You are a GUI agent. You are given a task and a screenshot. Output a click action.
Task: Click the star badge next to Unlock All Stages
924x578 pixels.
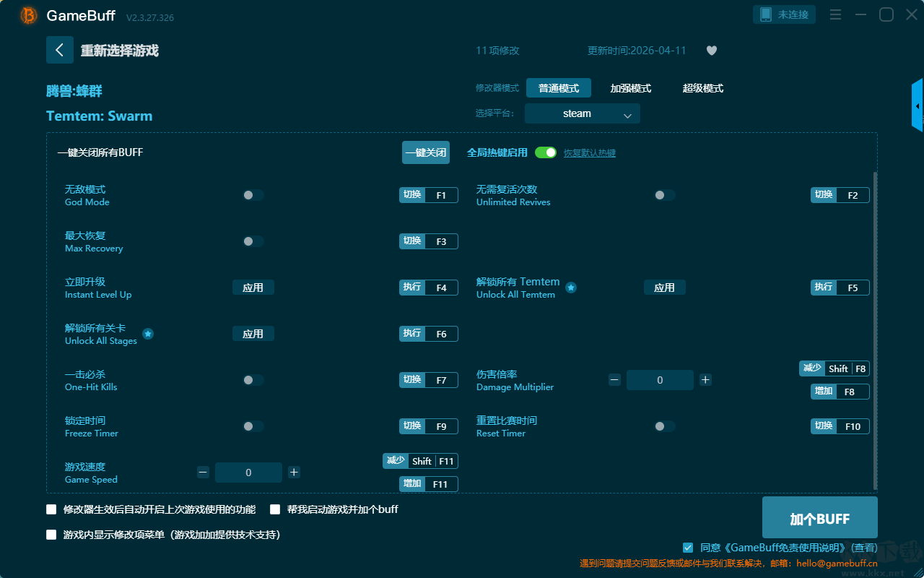(148, 334)
